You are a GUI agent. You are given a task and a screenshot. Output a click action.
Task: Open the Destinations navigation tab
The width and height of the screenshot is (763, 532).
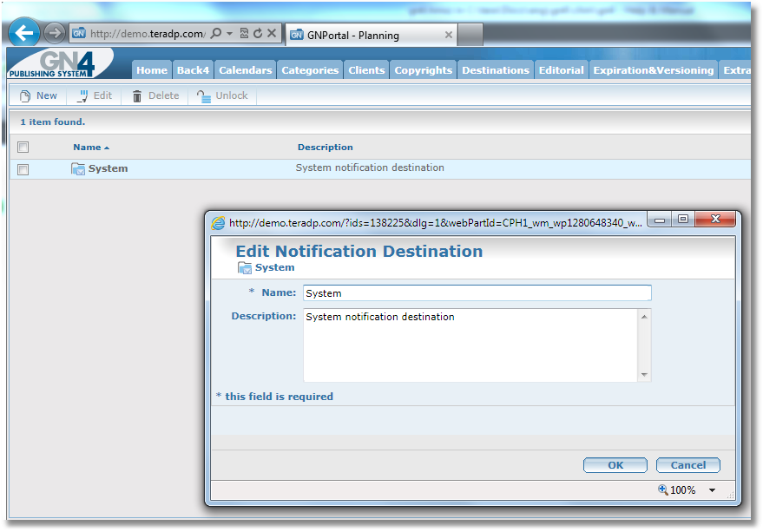point(496,70)
